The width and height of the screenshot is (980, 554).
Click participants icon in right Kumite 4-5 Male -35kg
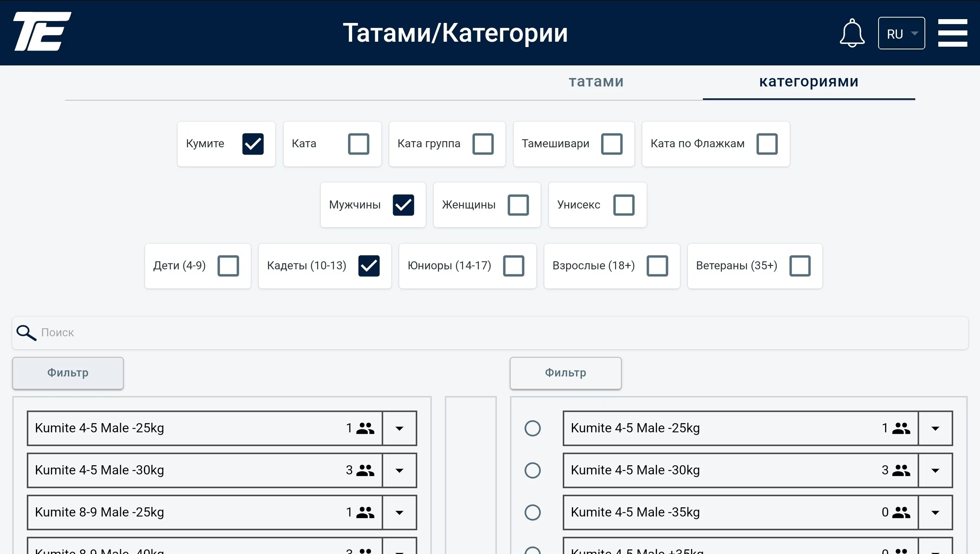pyautogui.click(x=901, y=512)
